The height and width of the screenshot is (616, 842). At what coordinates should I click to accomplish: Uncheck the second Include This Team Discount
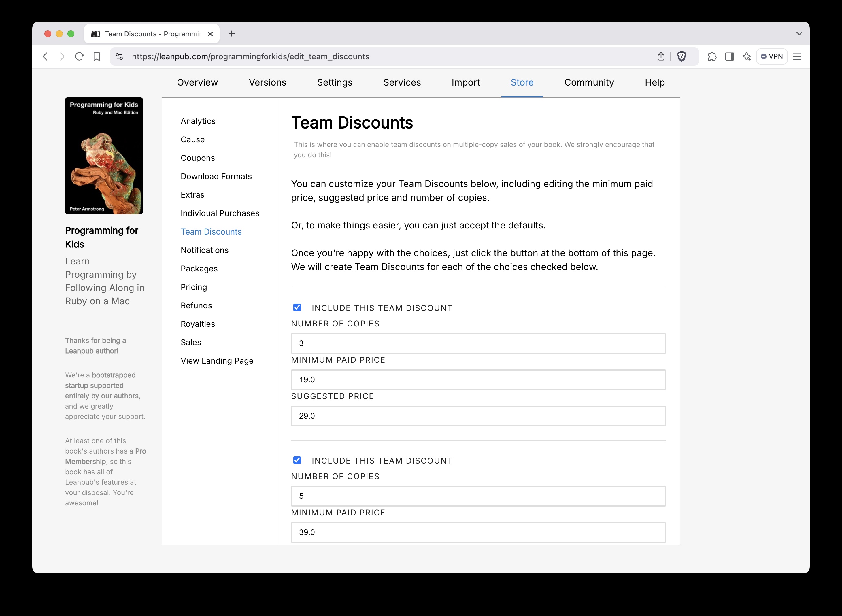pyautogui.click(x=297, y=460)
